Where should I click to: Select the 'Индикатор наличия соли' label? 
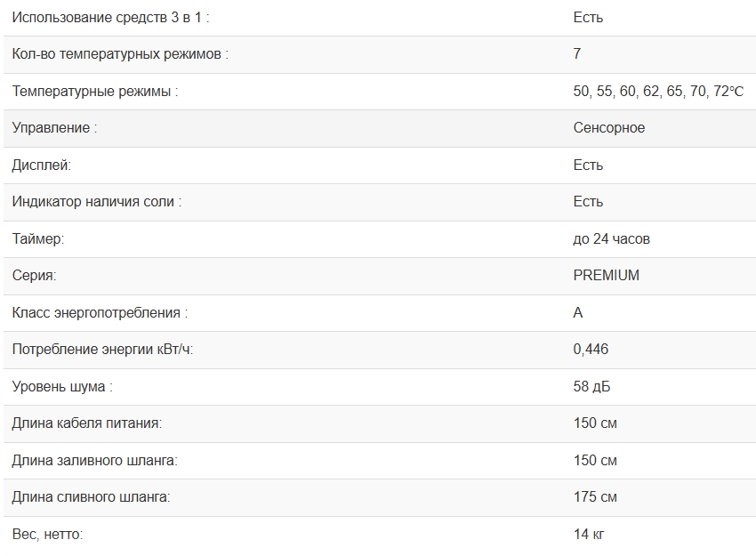[97, 202]
